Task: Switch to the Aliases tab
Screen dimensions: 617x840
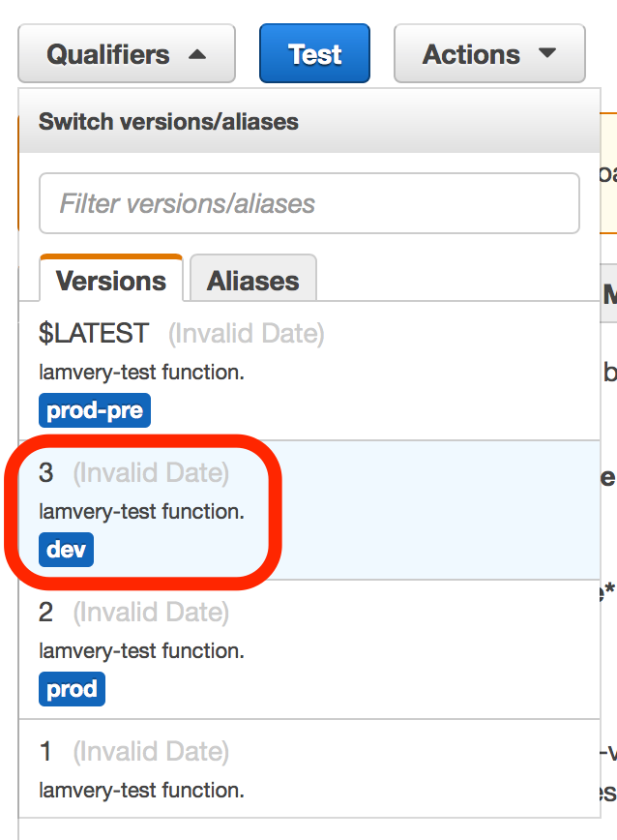Action: tap(252, 281)
